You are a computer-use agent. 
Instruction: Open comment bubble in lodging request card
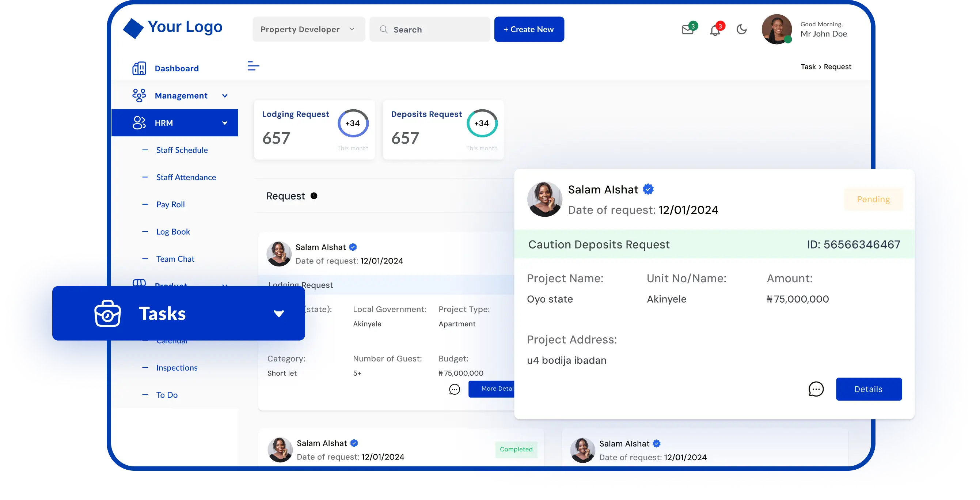(x=455, y=389)
